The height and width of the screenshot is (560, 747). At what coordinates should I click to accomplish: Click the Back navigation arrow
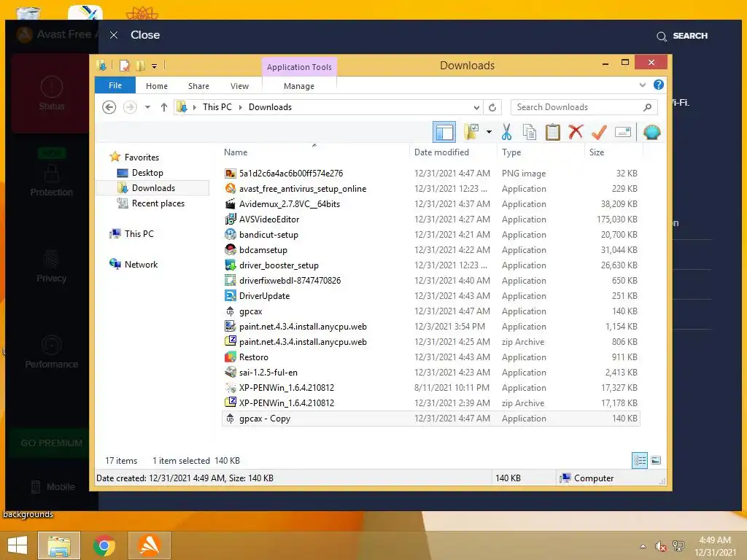(x=109, y=107)
